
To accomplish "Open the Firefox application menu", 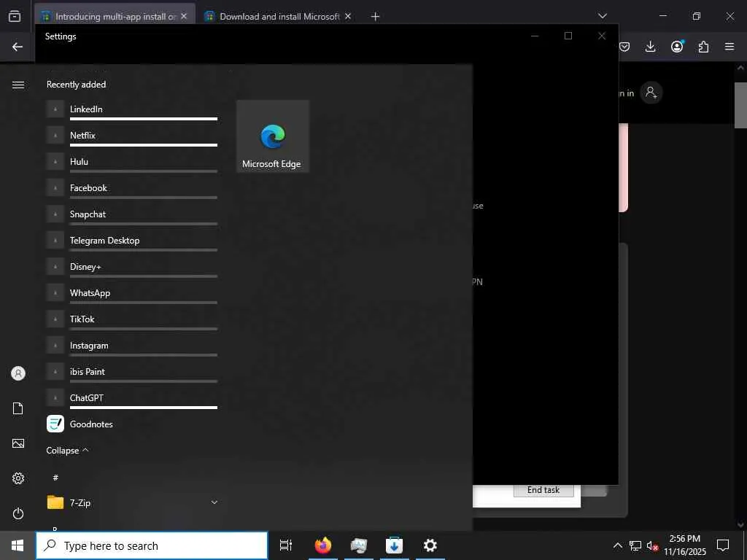I will 729,47.
